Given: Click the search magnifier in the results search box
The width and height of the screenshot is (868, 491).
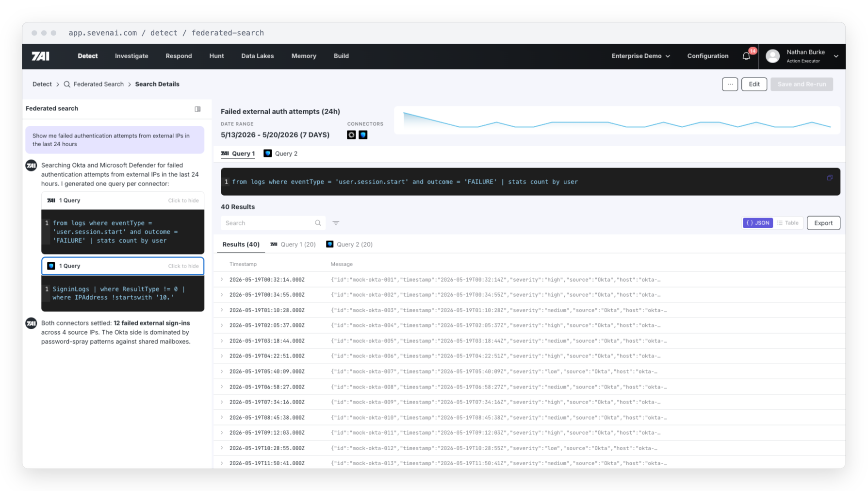Looking at the screenshot, I should [318, 223].
